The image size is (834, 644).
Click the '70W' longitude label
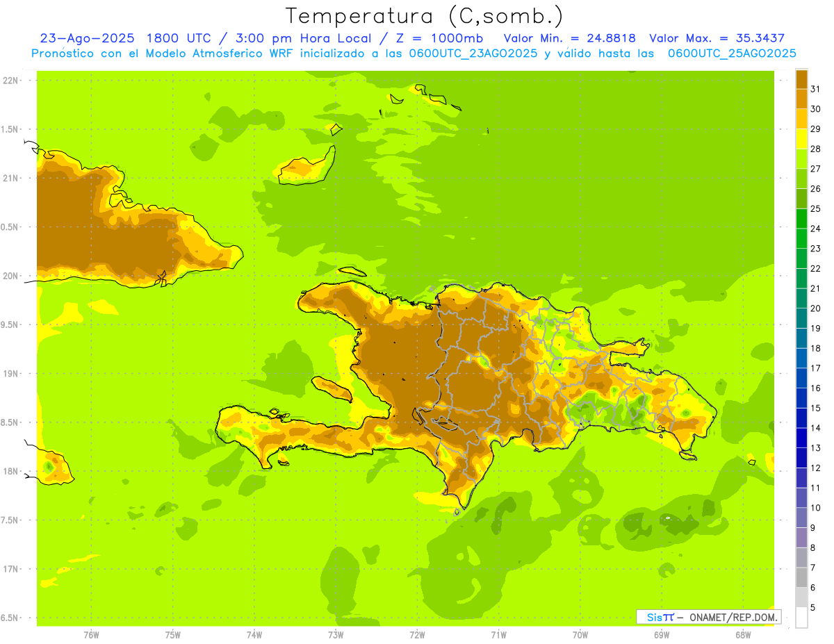pos(580,634)
